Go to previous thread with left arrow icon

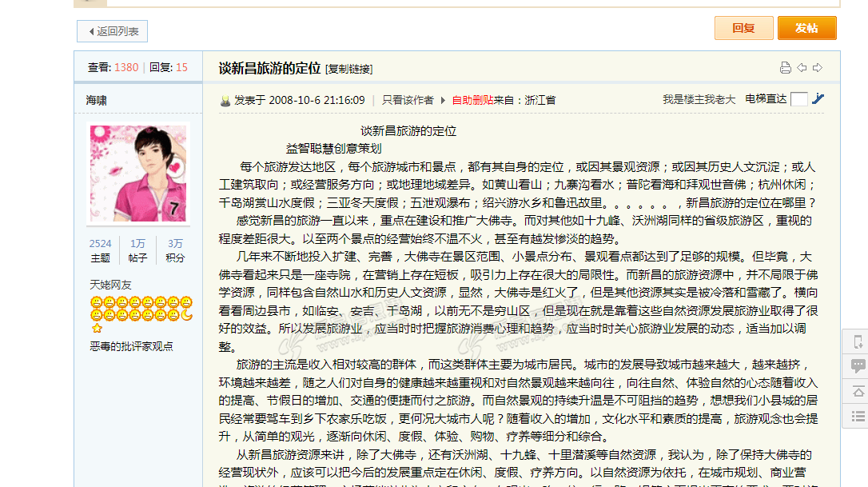pos(802,68)
